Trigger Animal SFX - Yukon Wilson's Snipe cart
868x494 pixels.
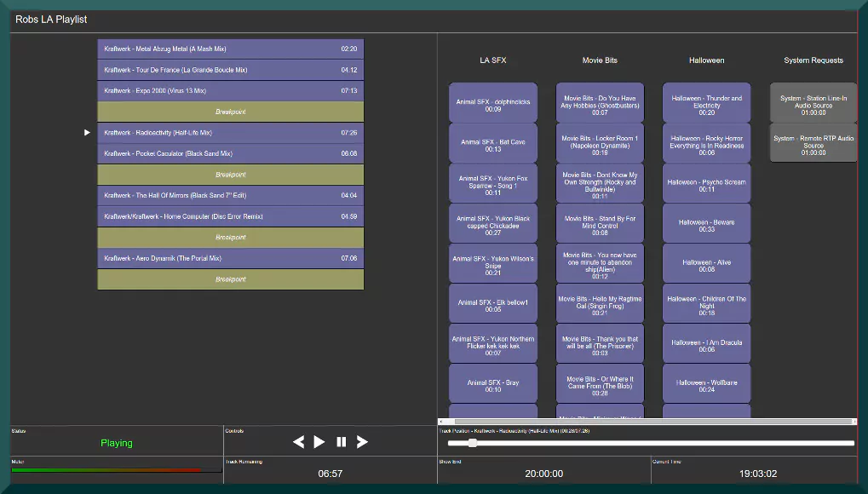[492, 263]
